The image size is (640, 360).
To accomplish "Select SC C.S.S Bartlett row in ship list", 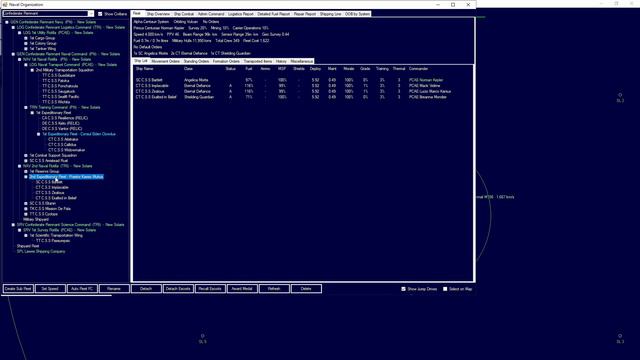I will pyautogui.click(x=302, y=80).
